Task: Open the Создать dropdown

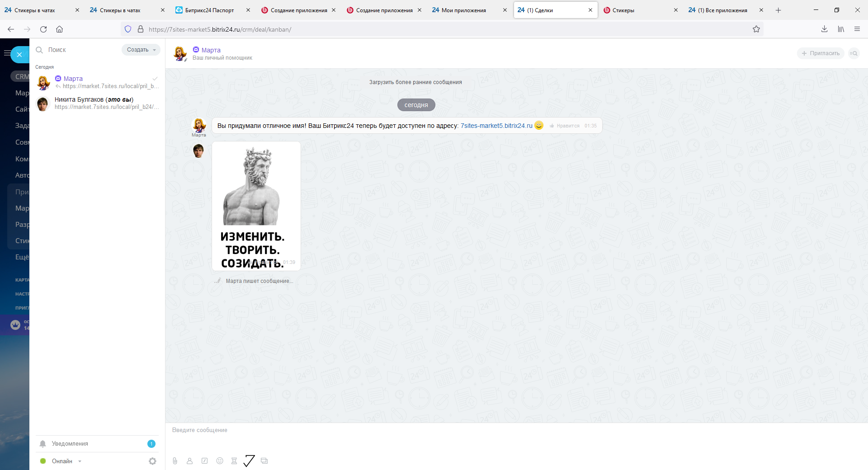Action: pos(141,50)
